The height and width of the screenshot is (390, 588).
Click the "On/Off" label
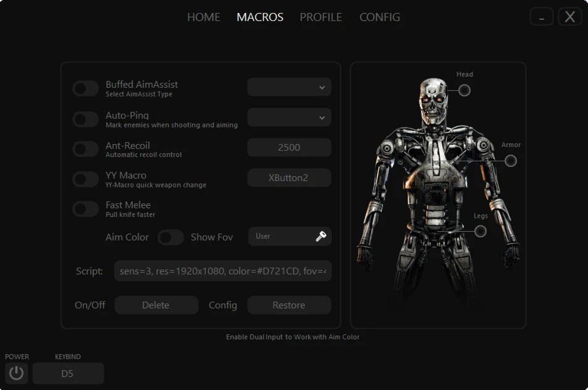click(90, 305)
